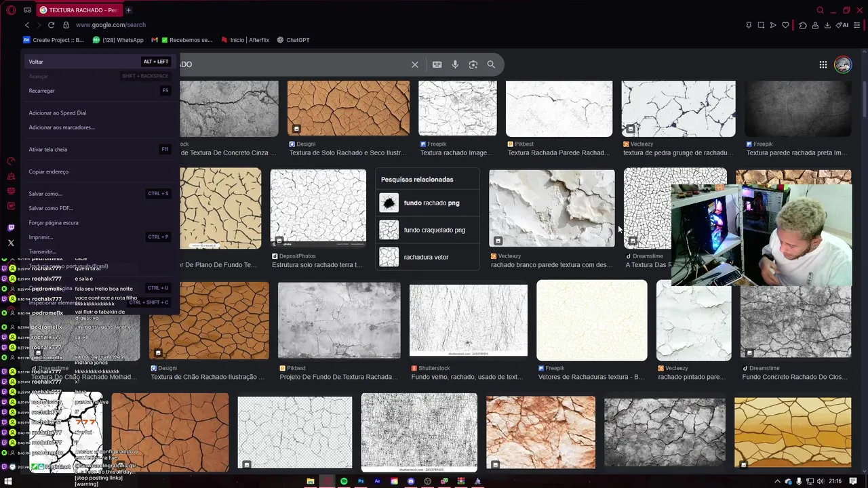Open Freepik Vetores de Rachaduras thumbnail

point(592,320)
